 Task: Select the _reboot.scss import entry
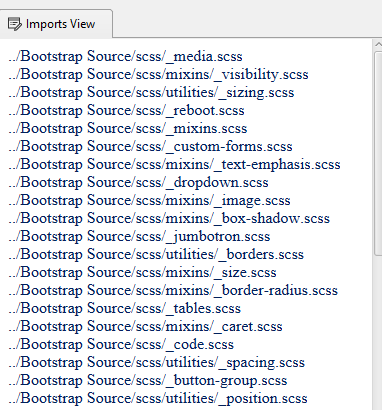point(127,110)
